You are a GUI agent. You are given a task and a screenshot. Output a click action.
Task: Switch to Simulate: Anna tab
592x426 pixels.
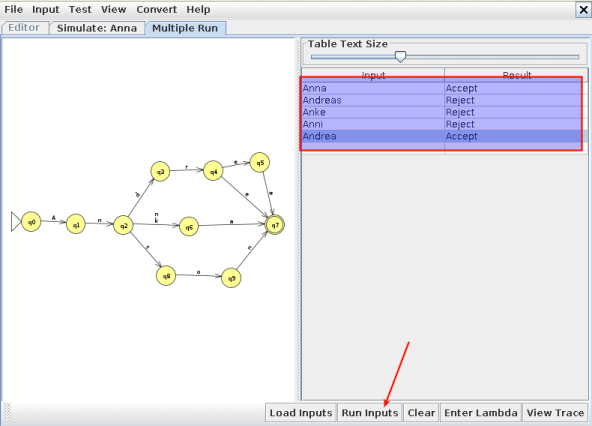coord(97,28)
